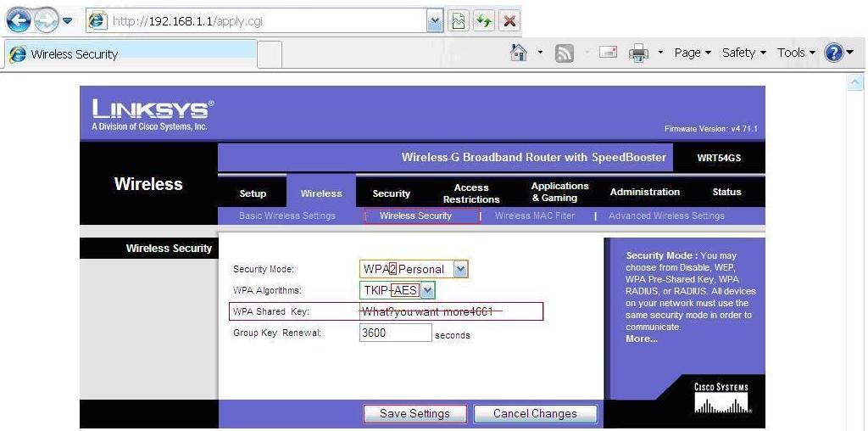Click the seconds unit label
The width and height of the screenshot is (868, 431).
[453, 335]
